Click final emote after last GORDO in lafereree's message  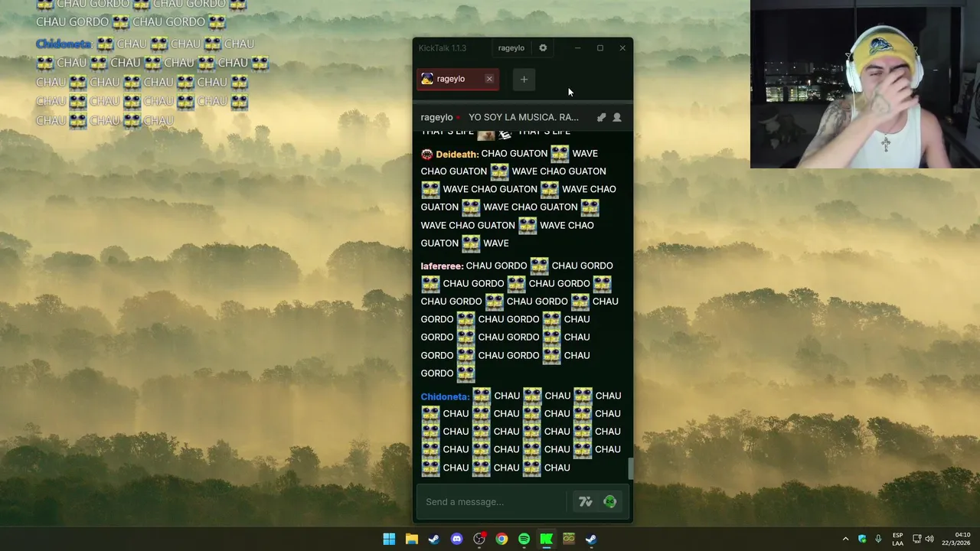(x=465, y=373)
